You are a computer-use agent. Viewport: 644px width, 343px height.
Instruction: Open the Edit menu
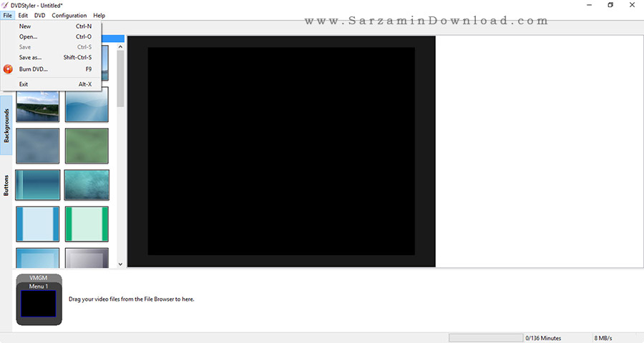pyautogui.click(x=23, y=15)
